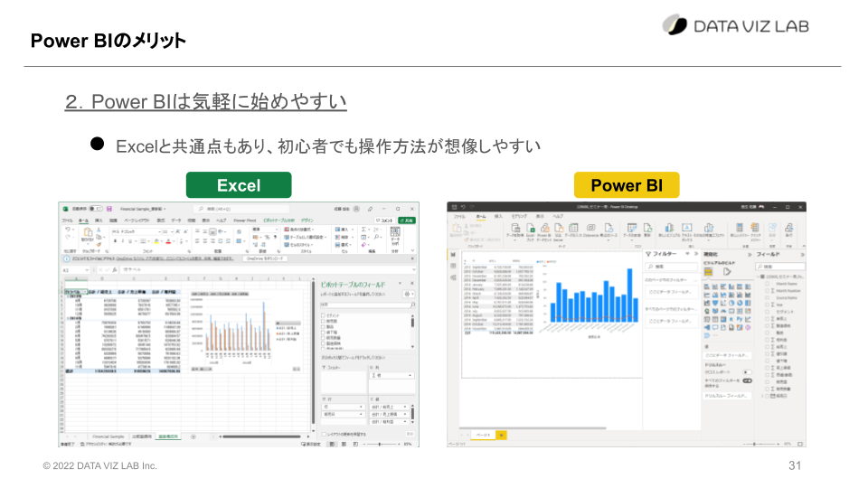Click Power BI Text Box insert icon
The image size is (868, 488).
pyautogui.click(x=687, y=228)
